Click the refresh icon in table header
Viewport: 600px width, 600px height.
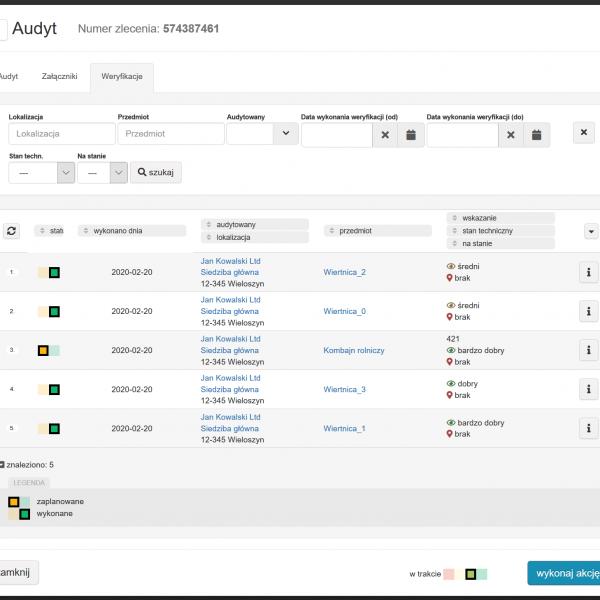point(12,231)
